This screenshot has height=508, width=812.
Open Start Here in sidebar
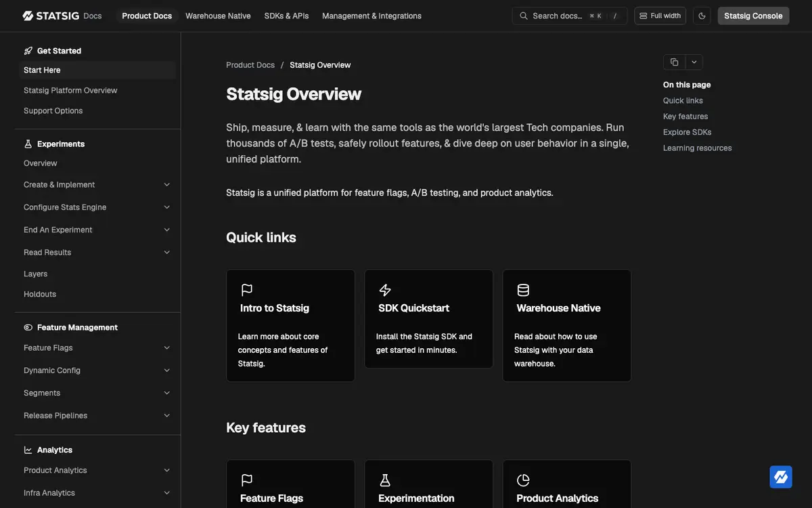pyautogui.click(x=97, y=70)
